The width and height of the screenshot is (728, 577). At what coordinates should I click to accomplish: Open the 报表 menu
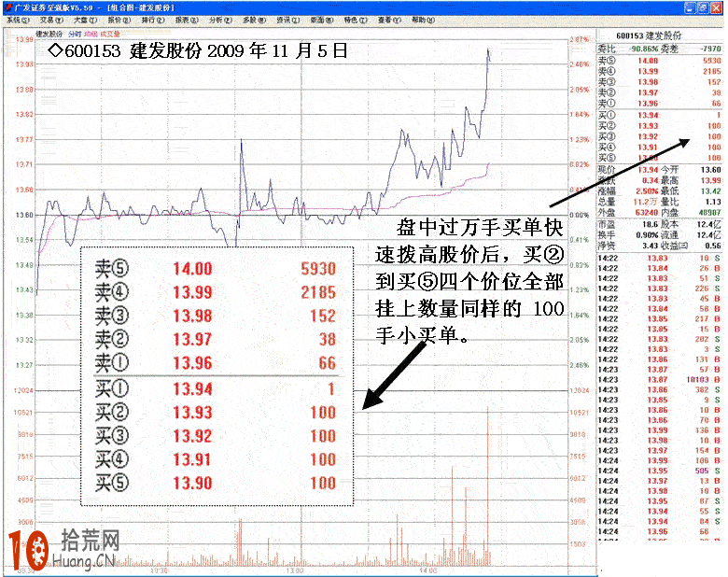(x=187, y=20)
